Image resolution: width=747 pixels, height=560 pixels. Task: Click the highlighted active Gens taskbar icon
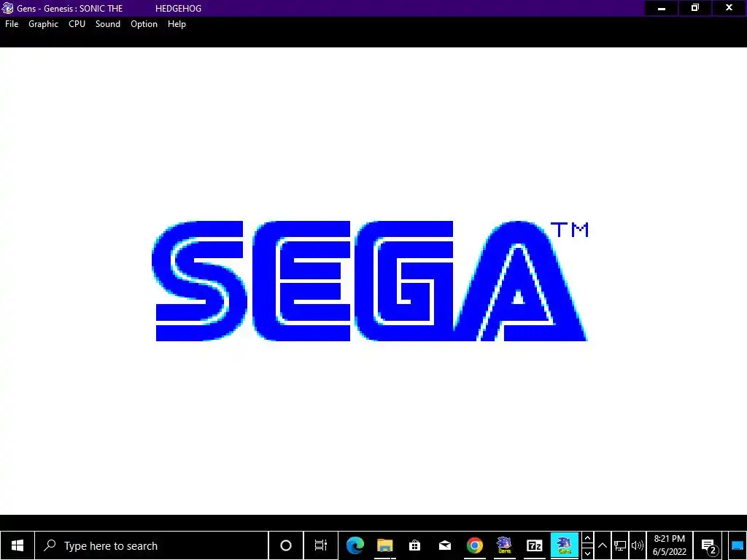(x=565, y=545)
